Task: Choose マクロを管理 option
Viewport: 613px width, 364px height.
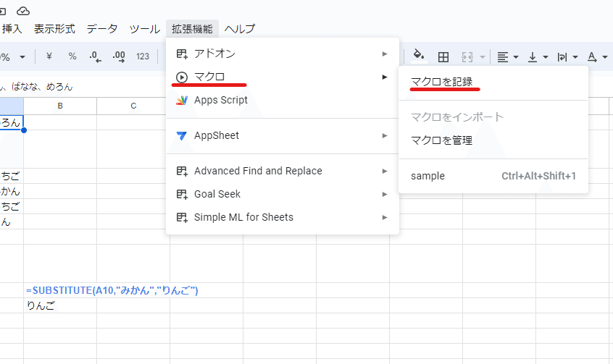Action: 441,140
